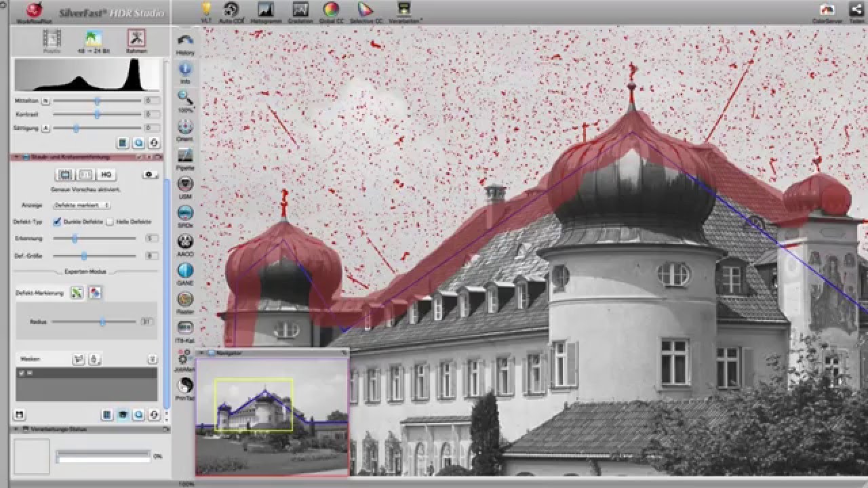Open the Global CC tool
Viewport: 868px width, 488px height.
tap(331, 12)
